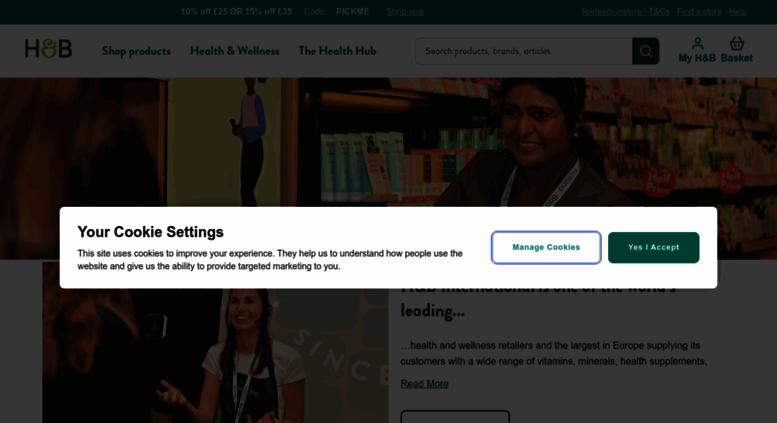Open the Health & Wellness menu

pos(234,51)
